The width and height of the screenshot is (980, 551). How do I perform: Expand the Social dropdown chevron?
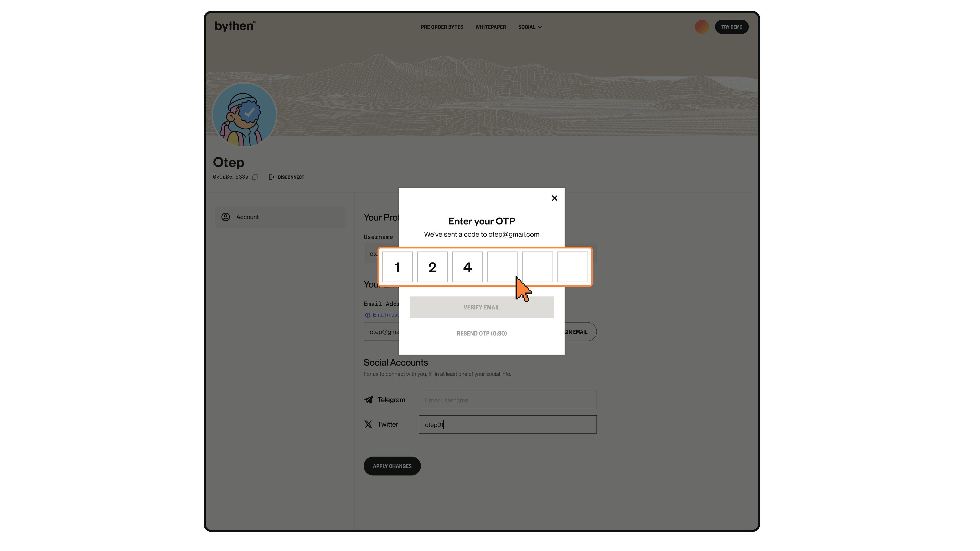click(x=540, y=27)
